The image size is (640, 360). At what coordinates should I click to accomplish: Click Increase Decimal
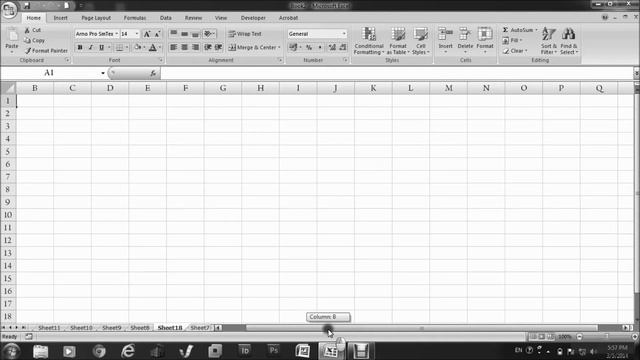click(x=332, y=47)
